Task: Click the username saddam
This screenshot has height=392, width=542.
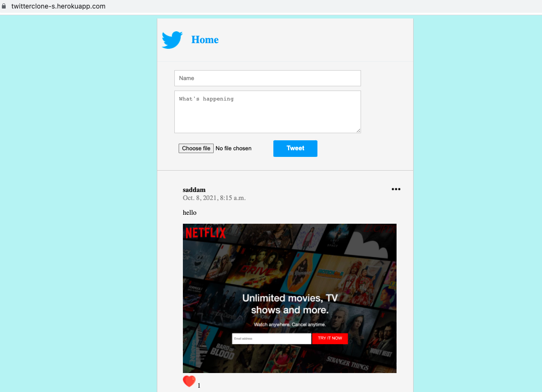Action: (x=194, y=190)
